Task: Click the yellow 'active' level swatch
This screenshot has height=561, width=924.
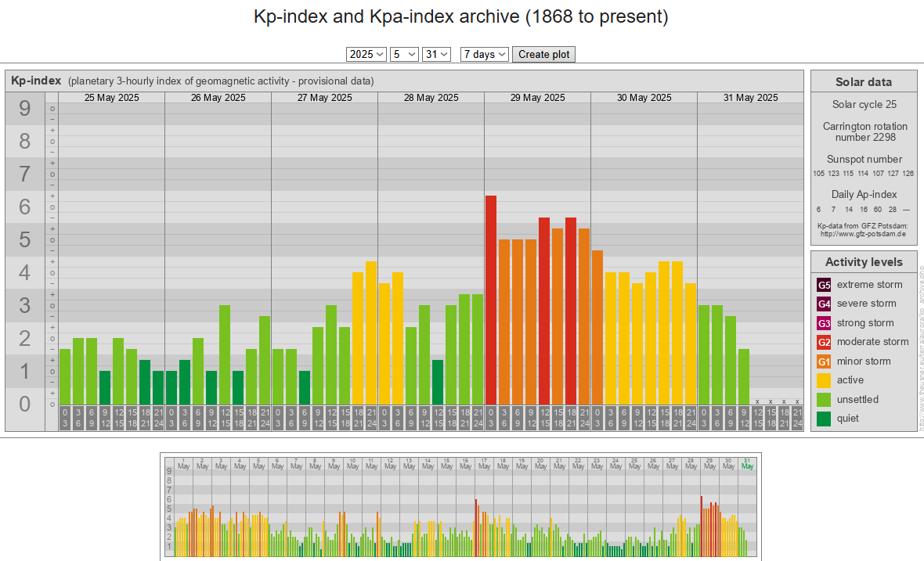Action: [x=824, y=380]
